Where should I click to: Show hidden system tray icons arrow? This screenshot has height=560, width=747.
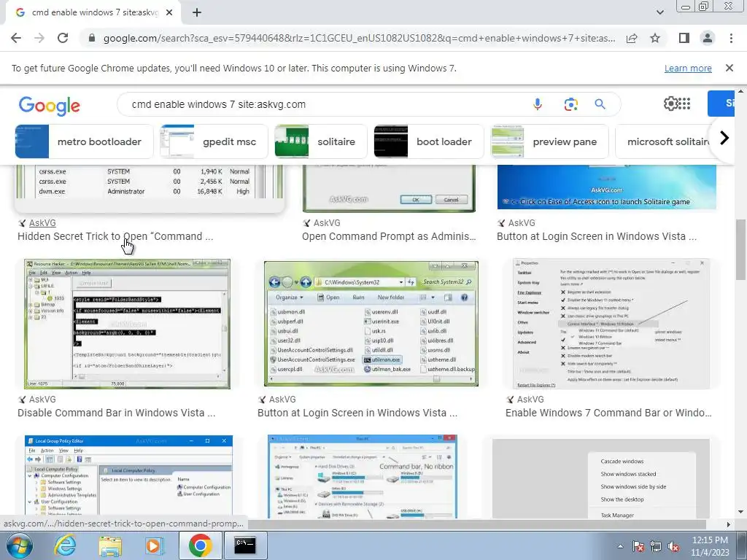(x=620, y=547)
